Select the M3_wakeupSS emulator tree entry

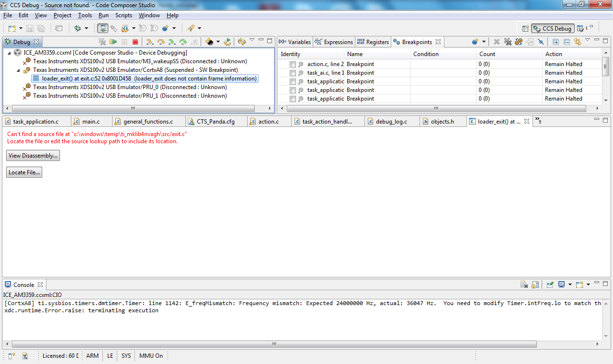(x=135, y=61)
